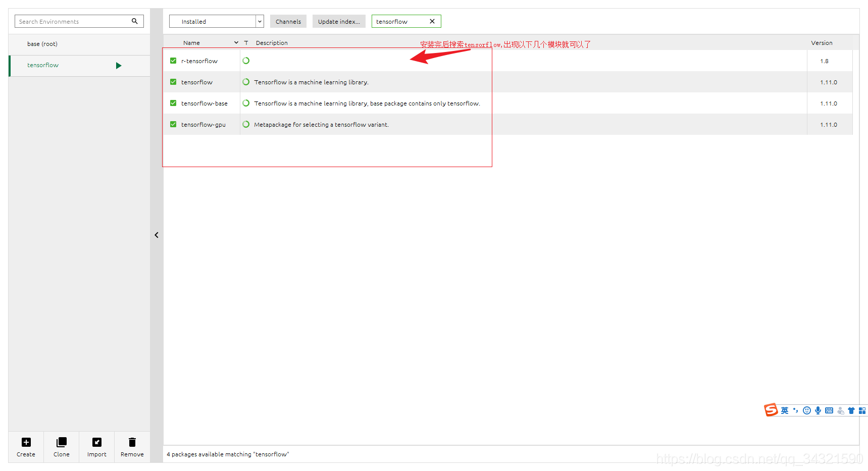Click the r-tensorflow package name
The height and width of the screenshot is (471, 868).
coord(199,61)
